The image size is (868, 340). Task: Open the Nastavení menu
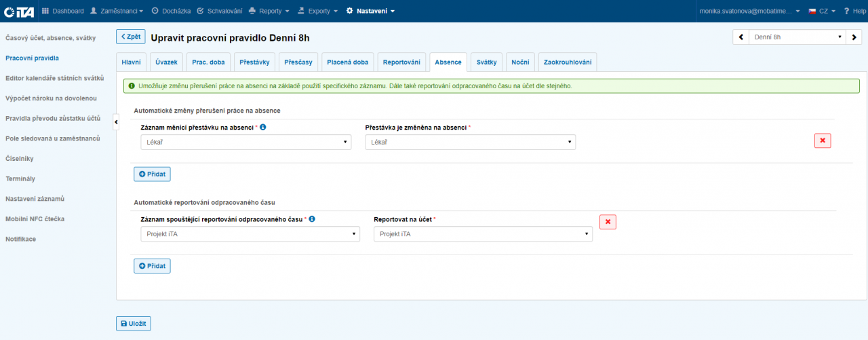coord(370,11)
